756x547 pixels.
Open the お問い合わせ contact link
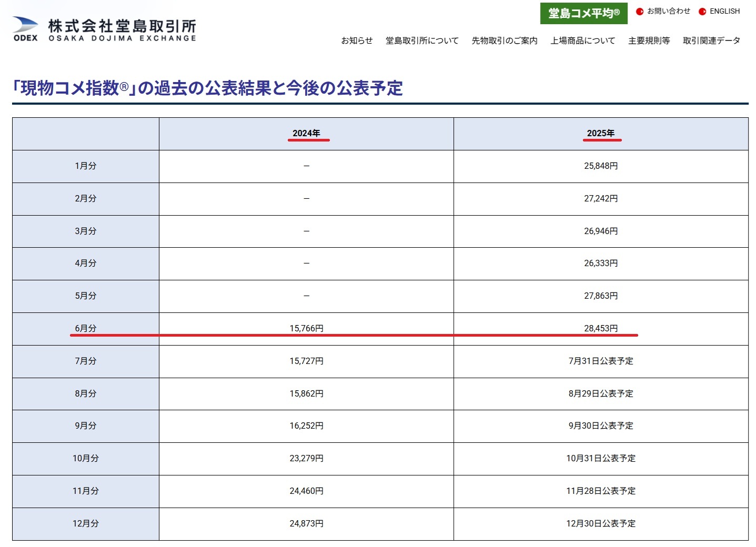tap(668, 11)
